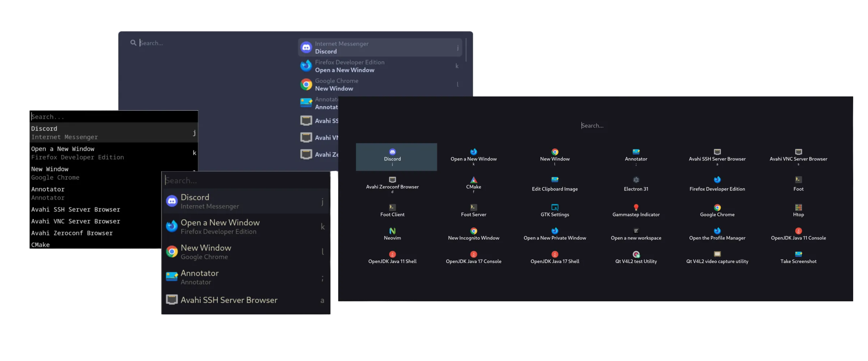Open Qt V4L2 test Utility
The width and height of the screenshot is (868, 361).
pyautogui.click(x=636, y=257)
